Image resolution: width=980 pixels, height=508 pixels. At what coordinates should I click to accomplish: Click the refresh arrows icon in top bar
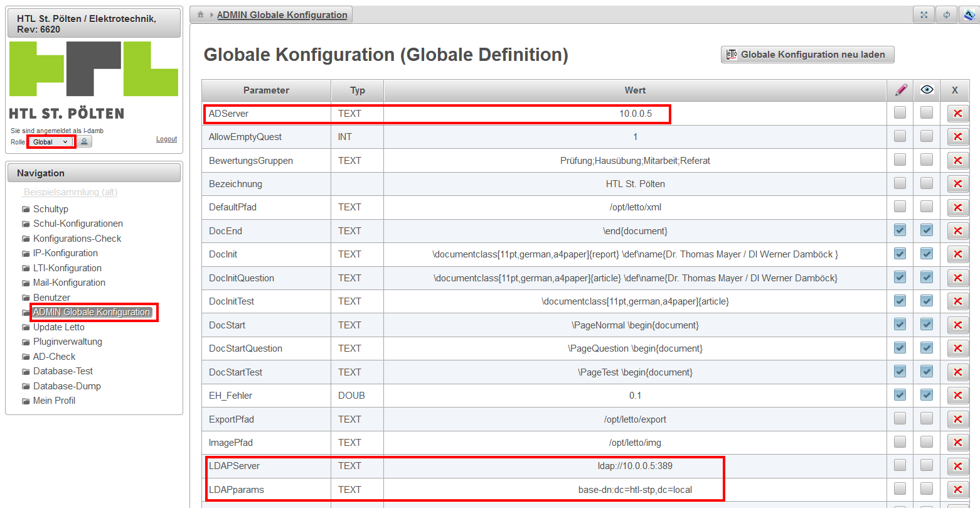click(x=946, y=15)
